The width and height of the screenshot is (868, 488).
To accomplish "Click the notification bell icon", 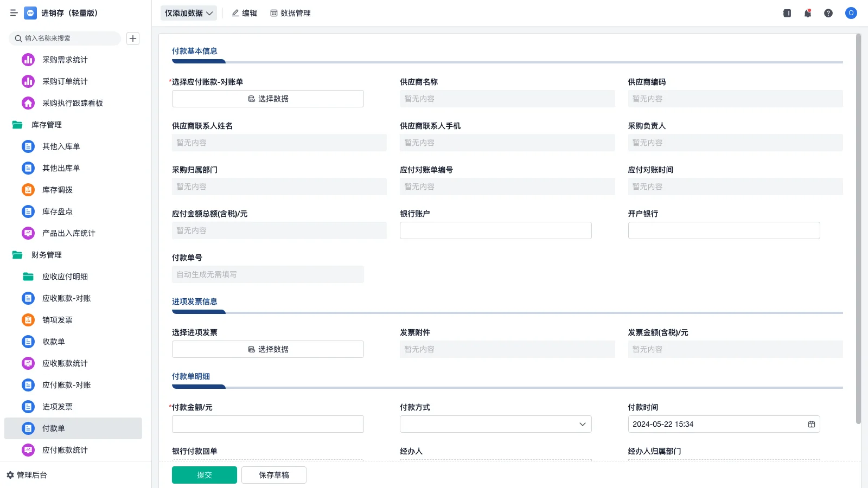I will [x=807, y=13].
